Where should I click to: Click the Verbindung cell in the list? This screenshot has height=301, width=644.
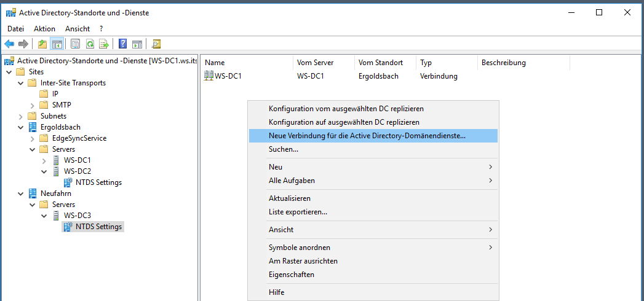439,76
